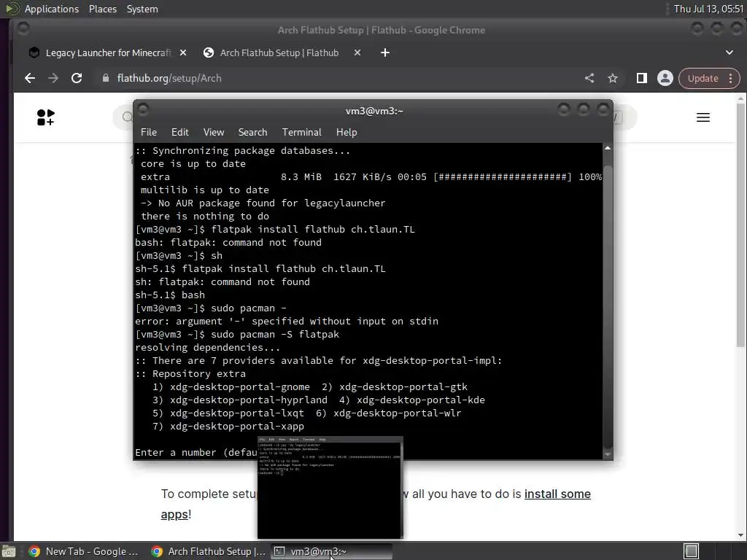Click the 'xdg-desktop-portal-gtk' option text

(x=403, y=386)
